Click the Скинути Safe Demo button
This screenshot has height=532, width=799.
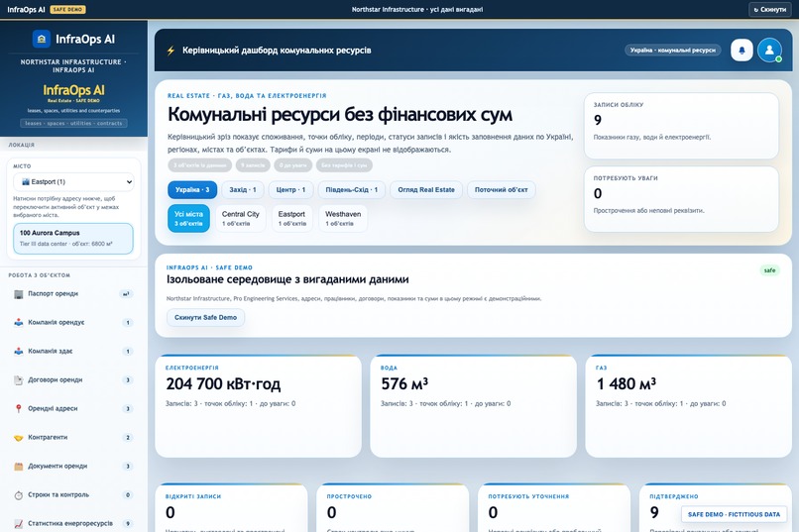(205, 317)
